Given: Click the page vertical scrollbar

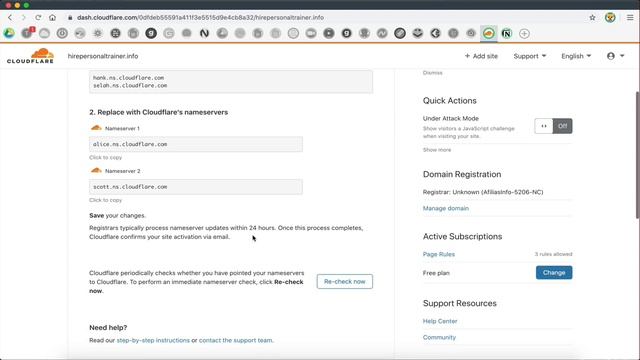Looking at the screenshot, I should 638,155.
